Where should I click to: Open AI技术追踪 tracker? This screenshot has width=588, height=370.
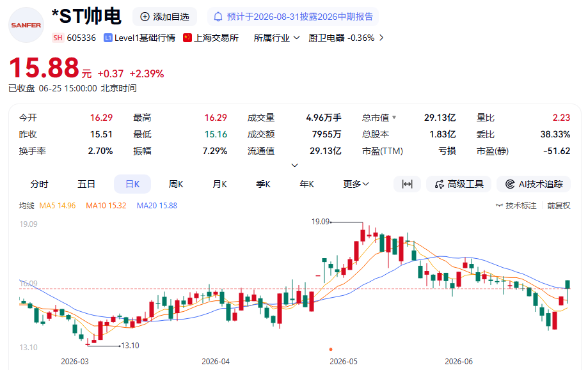click(534, 184)
